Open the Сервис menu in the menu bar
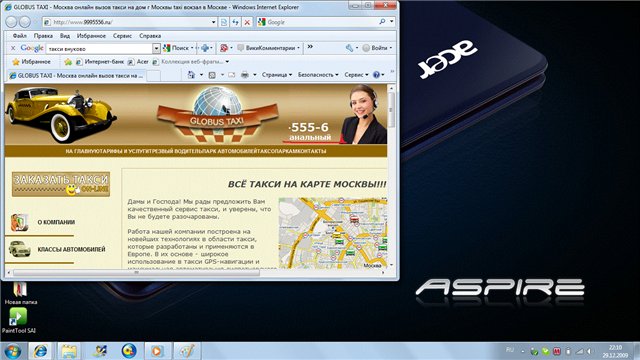This screenshot has height=360, width=640. 122,36
